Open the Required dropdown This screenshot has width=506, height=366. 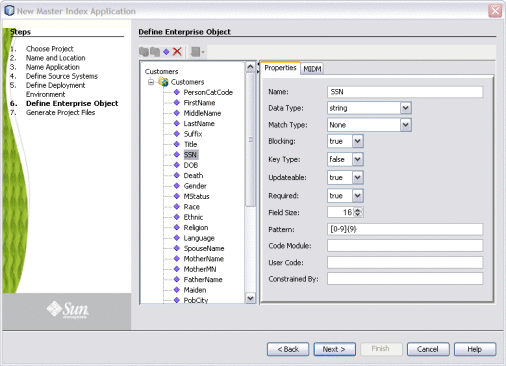[357, 196]
